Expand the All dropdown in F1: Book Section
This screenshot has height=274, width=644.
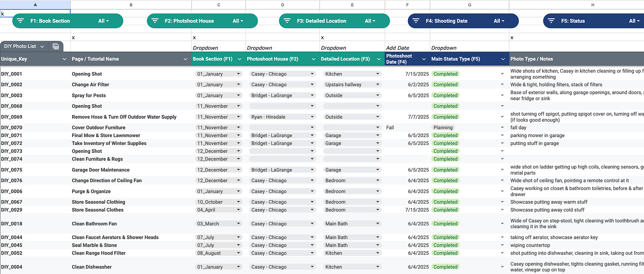pyautogui.click(x=103, y=21)
